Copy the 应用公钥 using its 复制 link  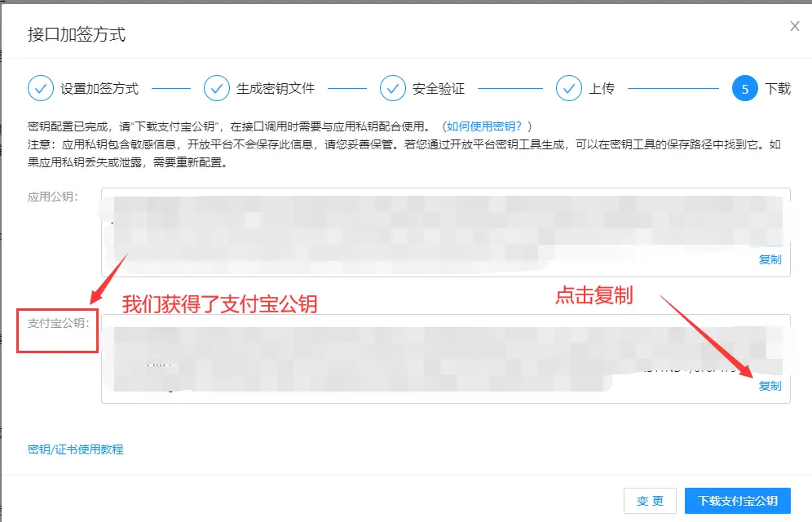coord(770,259)
